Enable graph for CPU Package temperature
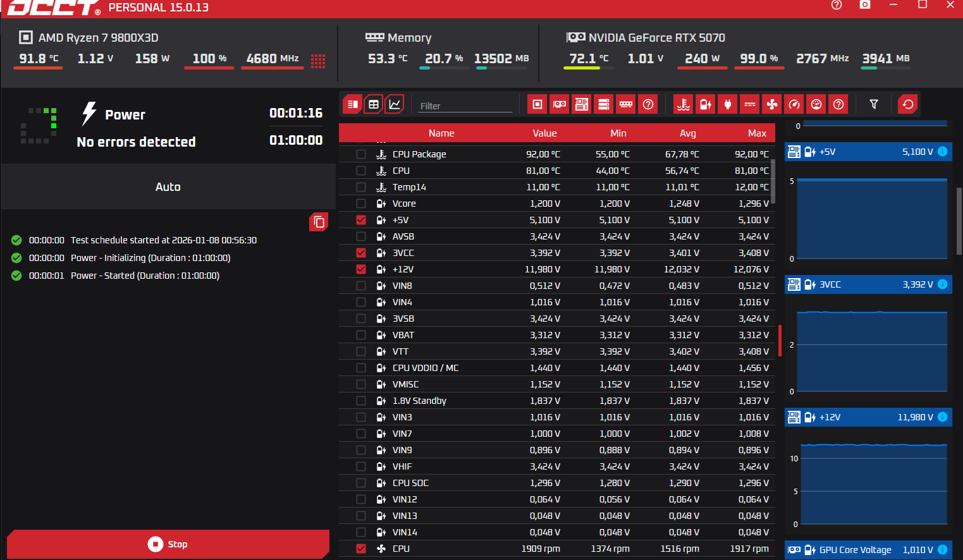This screenshot has height=560, width=963. click(x=361, y=154)
